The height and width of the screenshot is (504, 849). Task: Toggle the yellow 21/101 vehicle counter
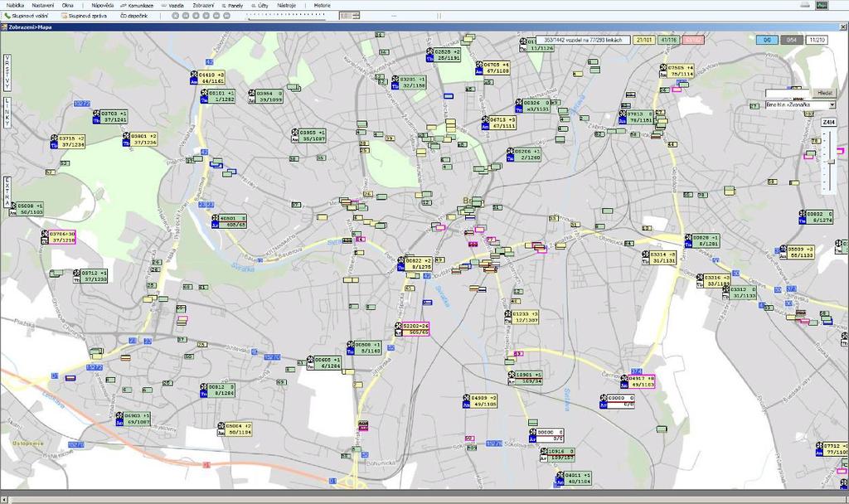tap(644, 40)
